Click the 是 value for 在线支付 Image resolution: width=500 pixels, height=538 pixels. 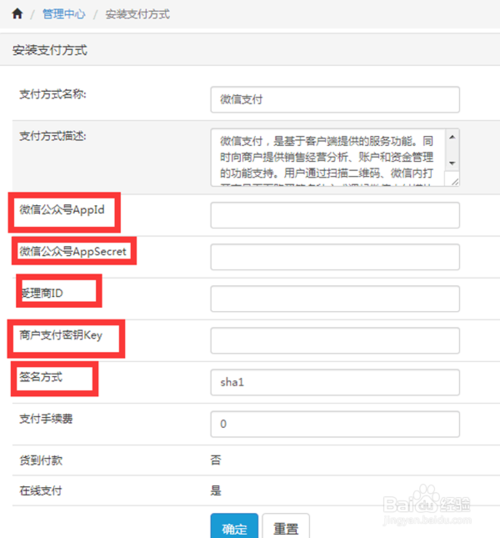(216, 490)
